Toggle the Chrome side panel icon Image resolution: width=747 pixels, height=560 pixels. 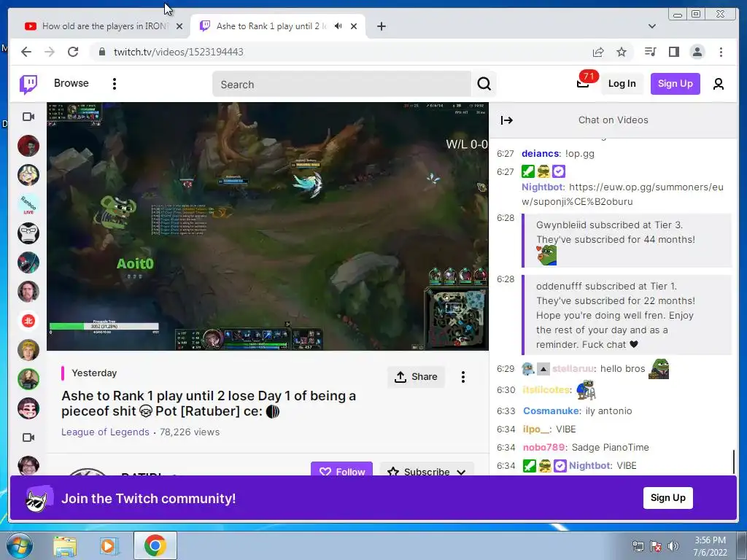[x=673, y=52]
